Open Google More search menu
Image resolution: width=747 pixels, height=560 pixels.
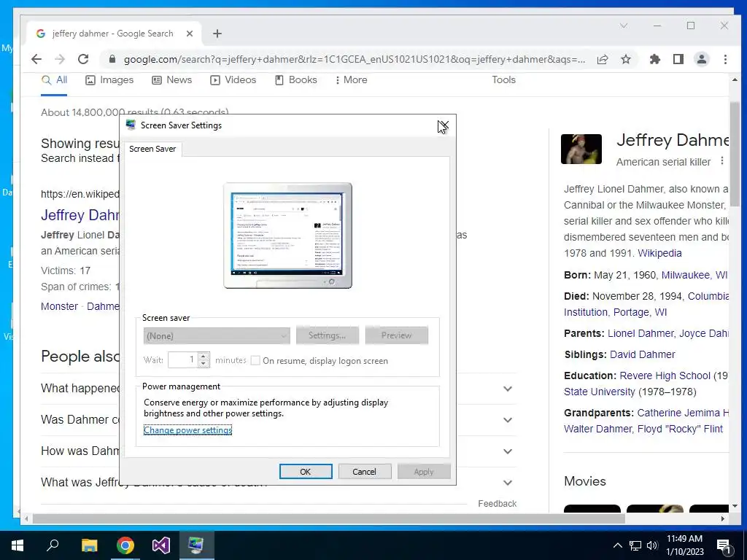pos(351,80)
